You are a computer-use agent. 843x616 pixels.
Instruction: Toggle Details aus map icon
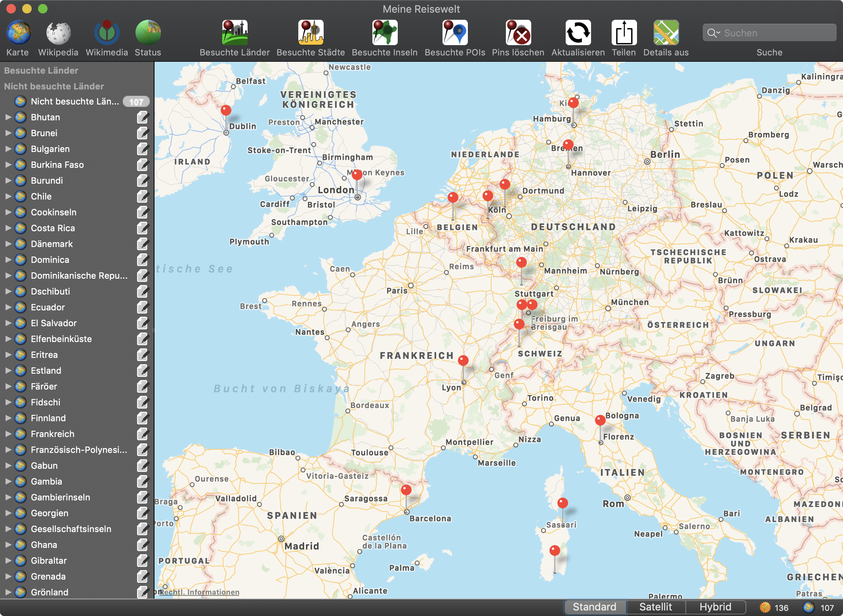click(x=666, y=32)
